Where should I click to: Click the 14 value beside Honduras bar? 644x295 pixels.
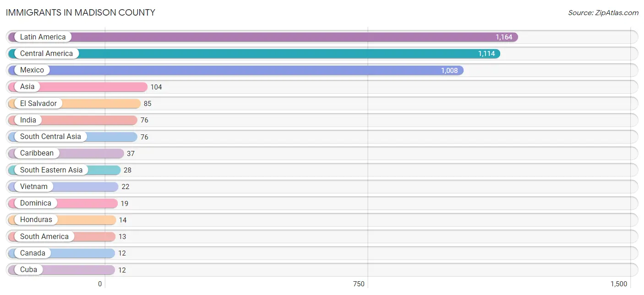(x=123, y=220)
